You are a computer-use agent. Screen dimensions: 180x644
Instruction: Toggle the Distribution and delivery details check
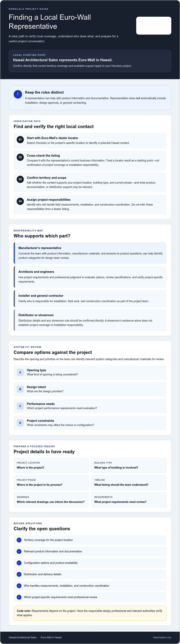click(x=19, y=574)
